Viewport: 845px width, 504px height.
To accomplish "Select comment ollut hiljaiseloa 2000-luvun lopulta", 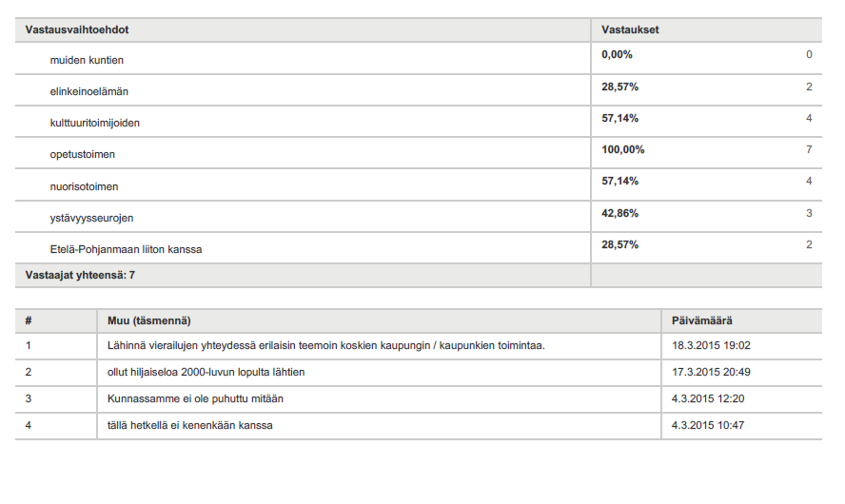I will (206, 372).
